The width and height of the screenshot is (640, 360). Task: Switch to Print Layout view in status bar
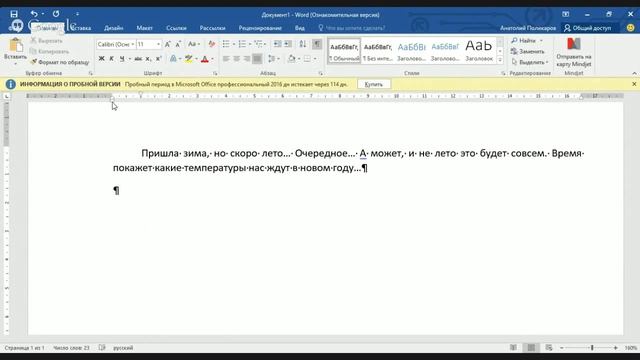pyautogui.click(x=531, y=348)
